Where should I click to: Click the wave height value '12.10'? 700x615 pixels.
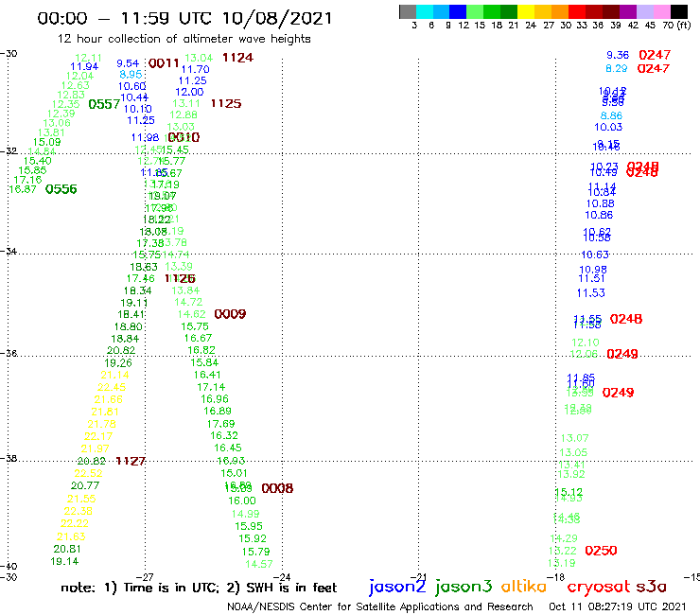pos(586,343)
